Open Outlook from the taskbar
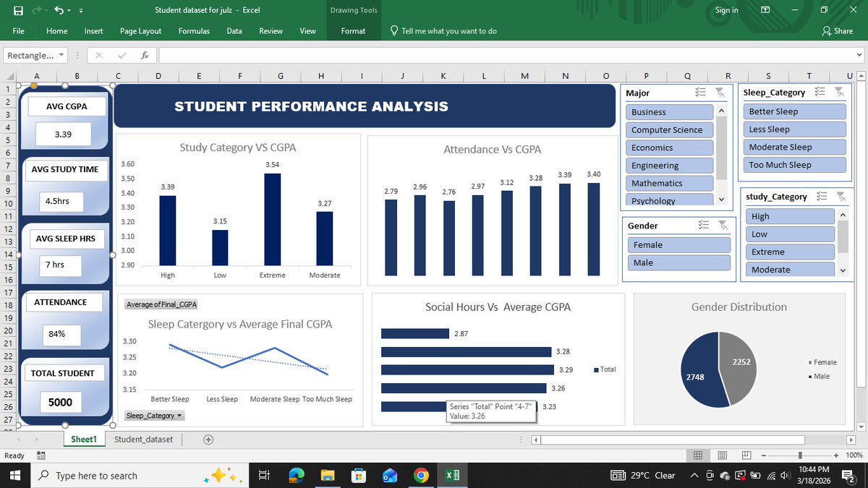 click(x=390, y=476)
